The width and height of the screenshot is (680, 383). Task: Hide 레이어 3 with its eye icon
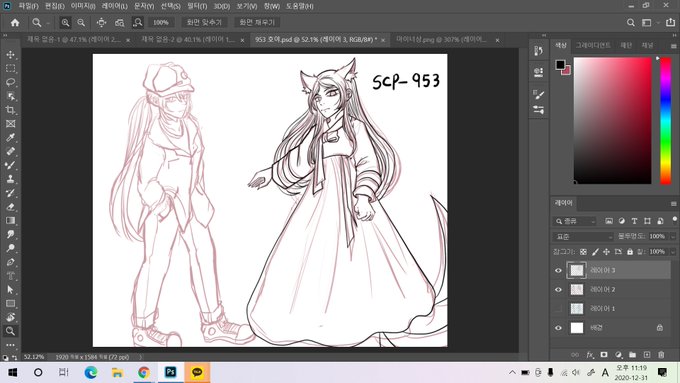point(558,270)
